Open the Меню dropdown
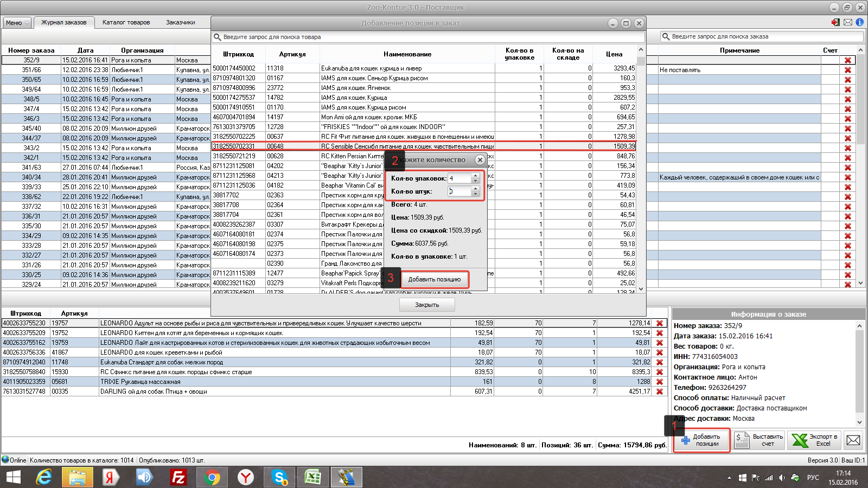Viewport: 868px width, 488px height. point(17,23)
